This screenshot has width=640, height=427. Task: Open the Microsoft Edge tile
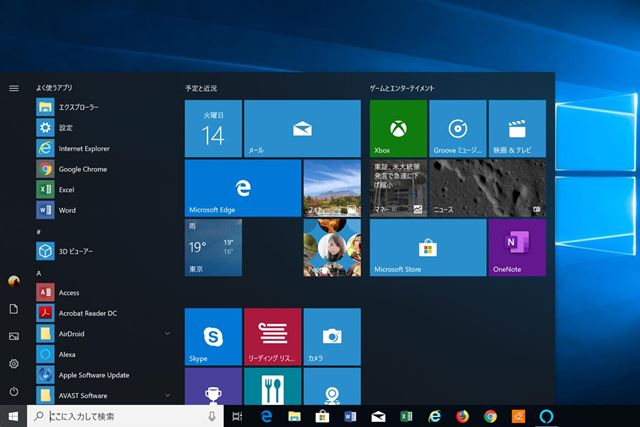pos(243,188)
